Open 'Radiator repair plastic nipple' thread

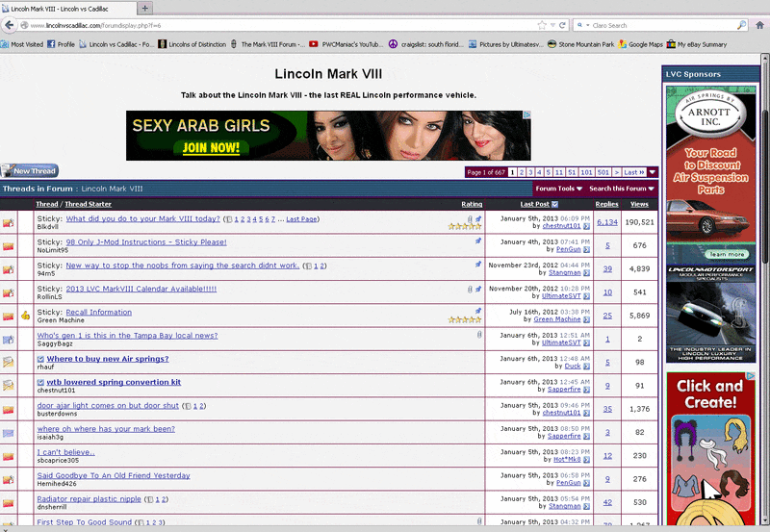pyautogui.click(x=89, y=498)
